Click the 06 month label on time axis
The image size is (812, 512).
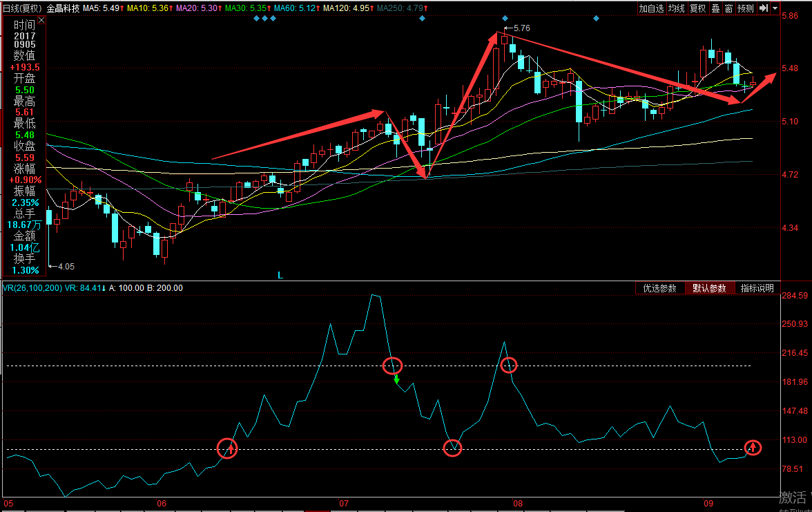(x=162, y=503)
